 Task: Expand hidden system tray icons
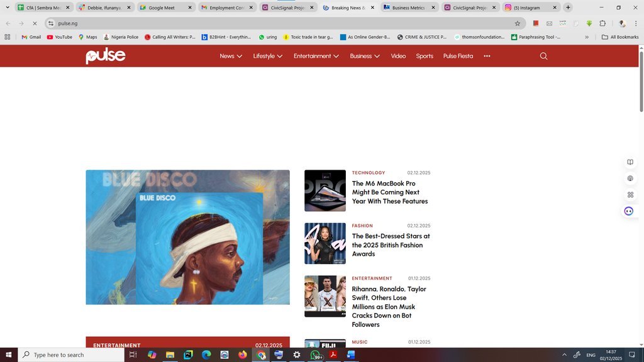point(564,354)
